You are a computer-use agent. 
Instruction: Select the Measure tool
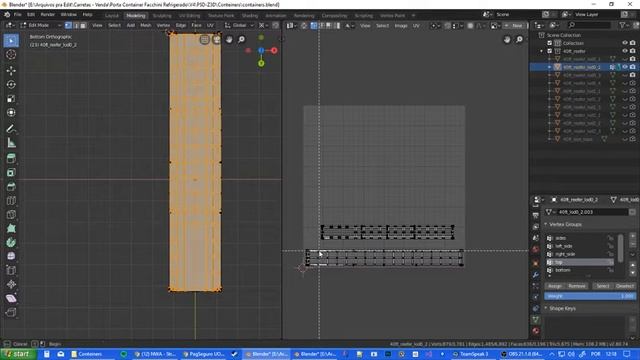click(11, 143)
